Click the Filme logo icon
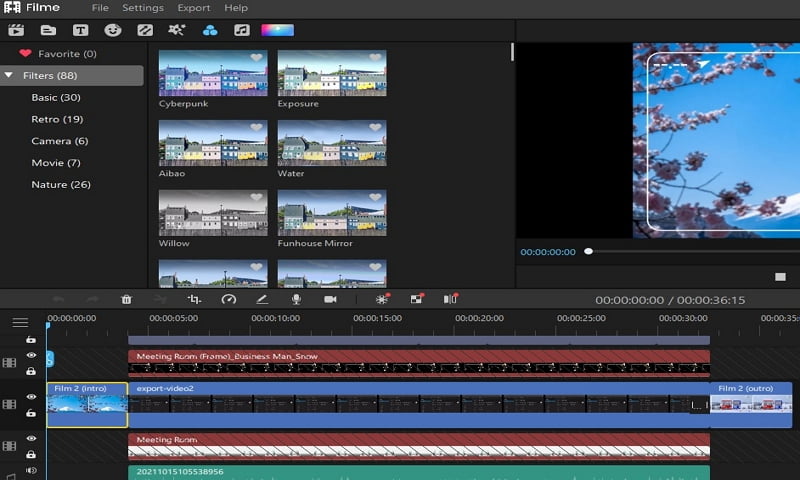Viewport: 800px width, 480px height. [x=12, y=7]
